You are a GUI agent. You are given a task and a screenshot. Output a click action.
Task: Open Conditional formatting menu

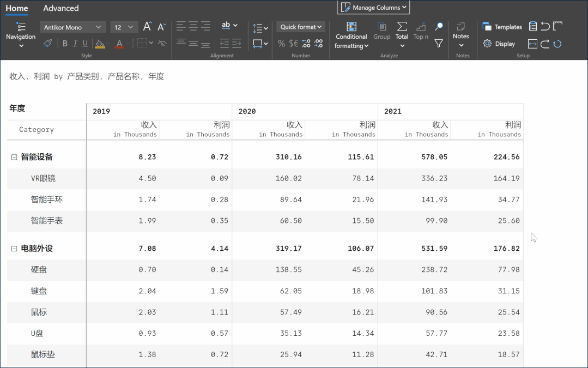tap(351, 35)
